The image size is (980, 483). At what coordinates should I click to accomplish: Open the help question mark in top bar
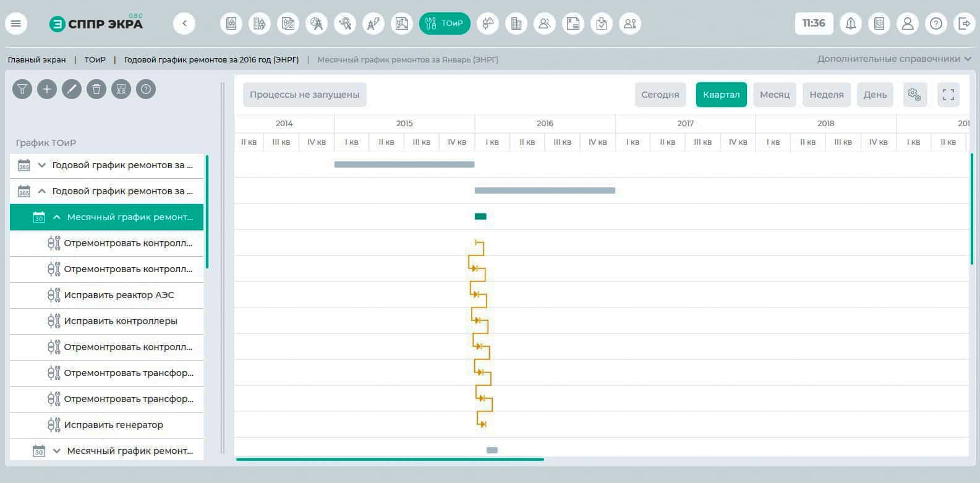936,24
